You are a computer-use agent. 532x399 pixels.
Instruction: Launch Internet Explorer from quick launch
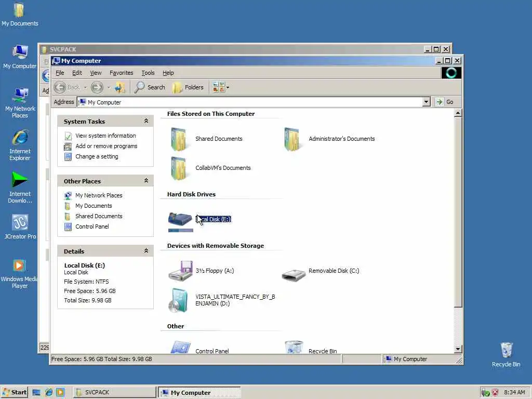(x=48, y=393)
